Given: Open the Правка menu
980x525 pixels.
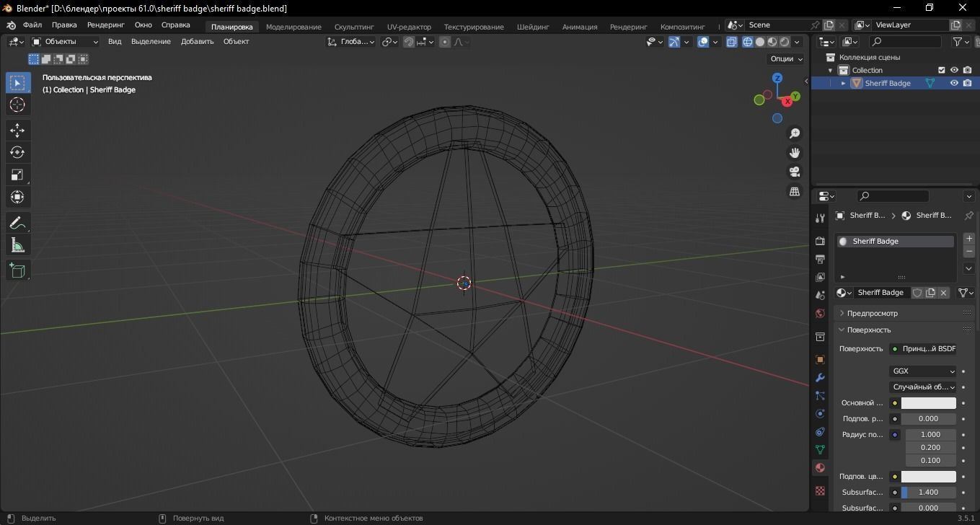Looking at the screenshot, I should click(x=64, y=25).
